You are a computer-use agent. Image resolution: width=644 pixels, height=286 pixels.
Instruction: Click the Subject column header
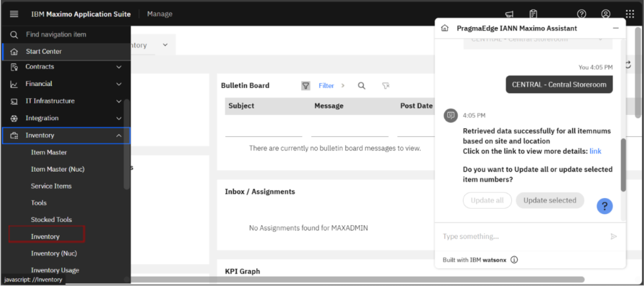pos(241,106)
